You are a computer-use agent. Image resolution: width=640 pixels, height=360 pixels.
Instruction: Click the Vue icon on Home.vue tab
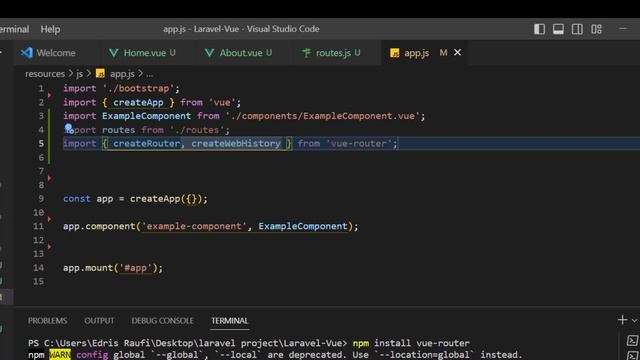point(113,53)
